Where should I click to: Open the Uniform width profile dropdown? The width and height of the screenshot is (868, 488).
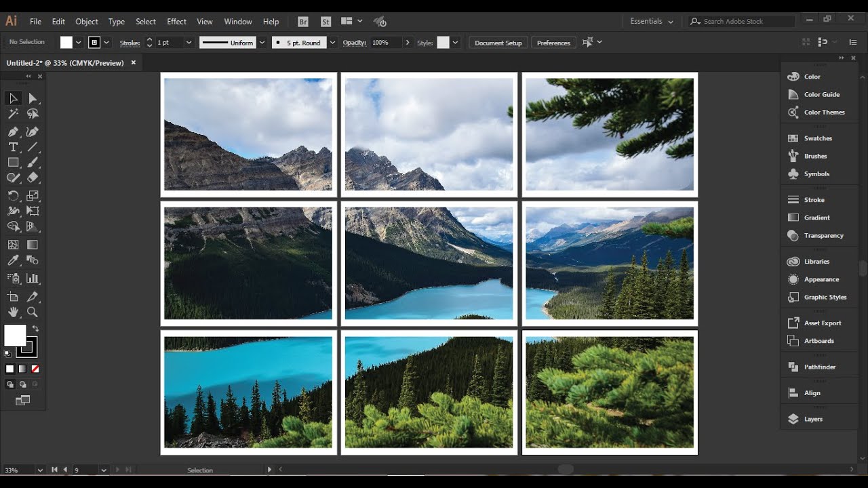262,43
